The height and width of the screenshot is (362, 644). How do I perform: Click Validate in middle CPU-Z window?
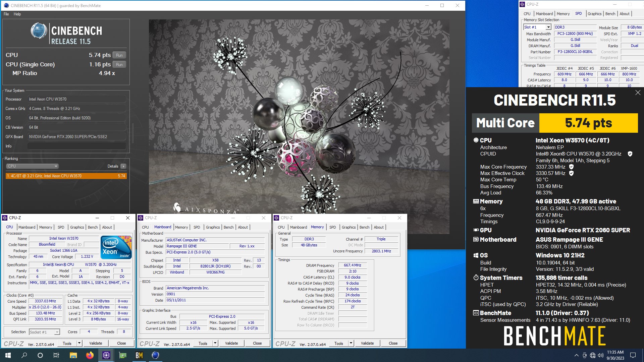(x=231, y=343)
